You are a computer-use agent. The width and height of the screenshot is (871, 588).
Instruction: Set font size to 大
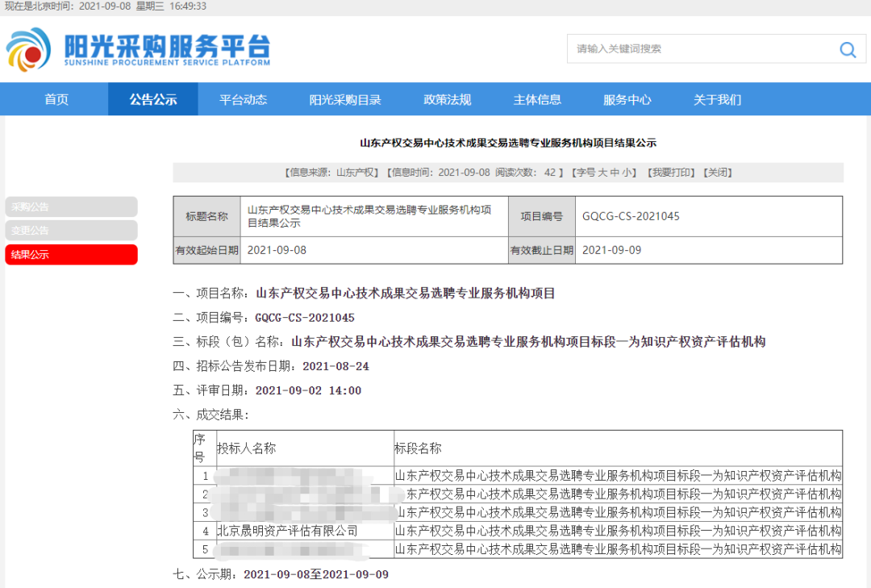coord(602,173)
